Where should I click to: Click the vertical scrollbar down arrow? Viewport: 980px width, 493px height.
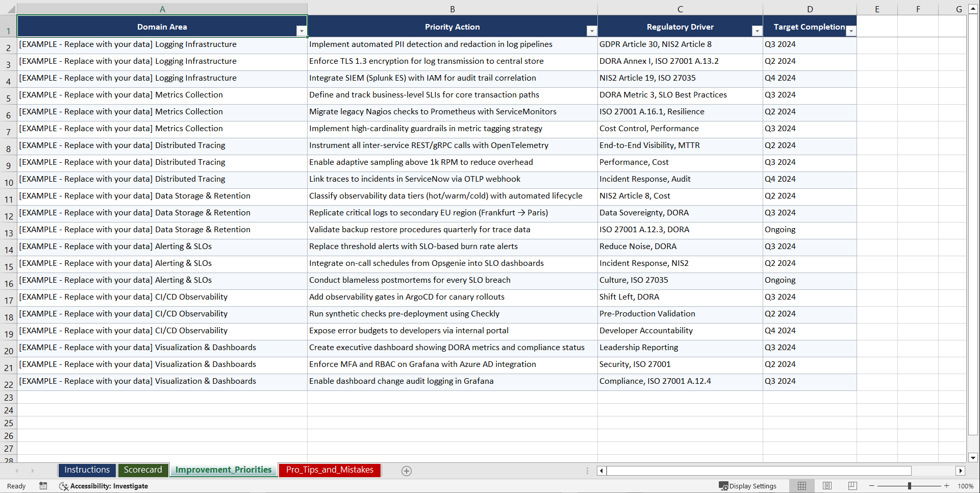pos(974,458)
